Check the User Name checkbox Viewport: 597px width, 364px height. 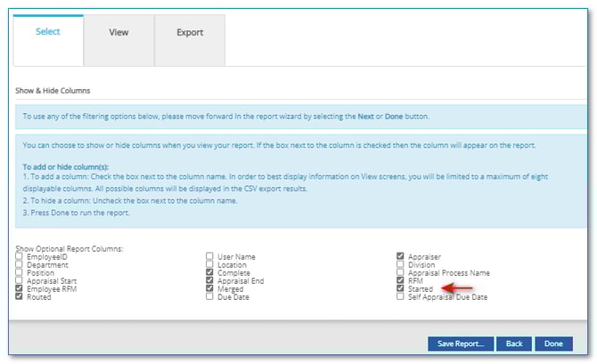(x=210, y=256)
